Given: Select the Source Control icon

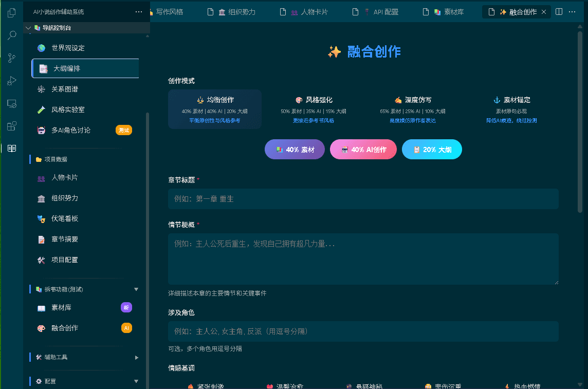Looking at the screenshot, I should pyautogui.click(x=11, y=58).
